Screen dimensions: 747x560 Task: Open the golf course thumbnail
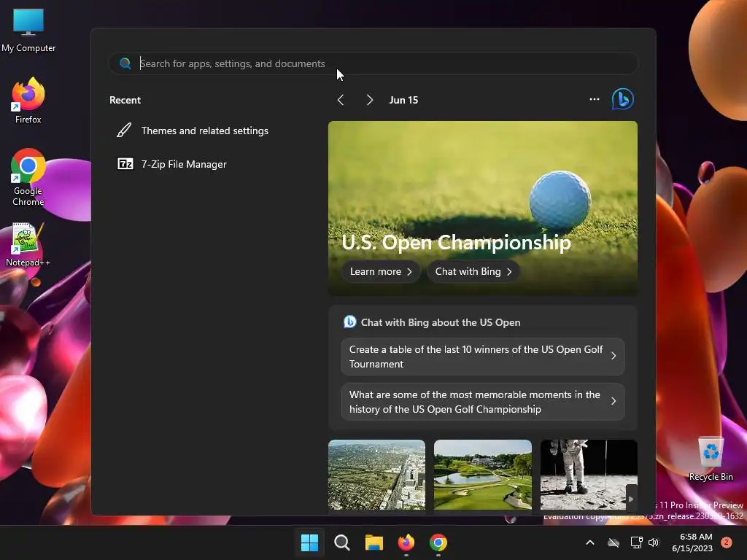click(x=483, y=475)
